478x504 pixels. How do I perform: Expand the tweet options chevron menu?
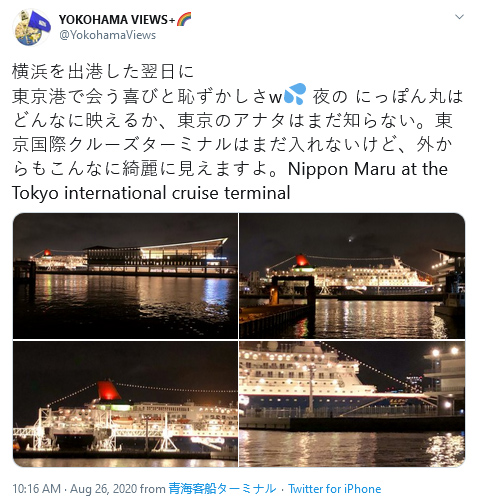(459, 17)
